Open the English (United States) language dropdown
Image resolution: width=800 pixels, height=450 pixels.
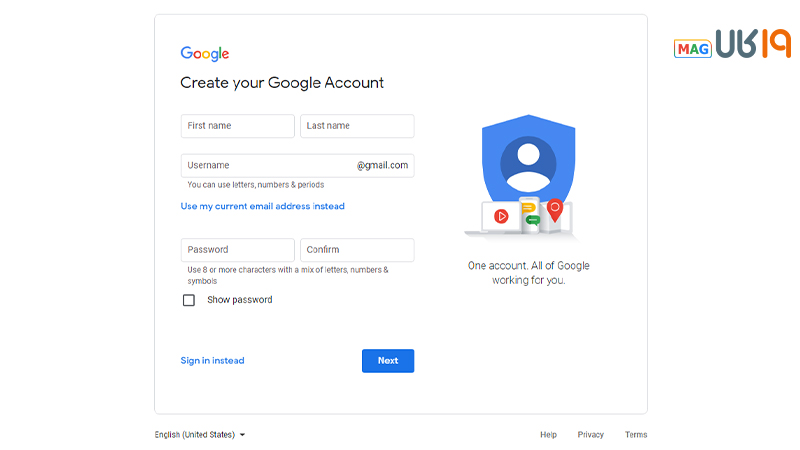tap(200, 435)
